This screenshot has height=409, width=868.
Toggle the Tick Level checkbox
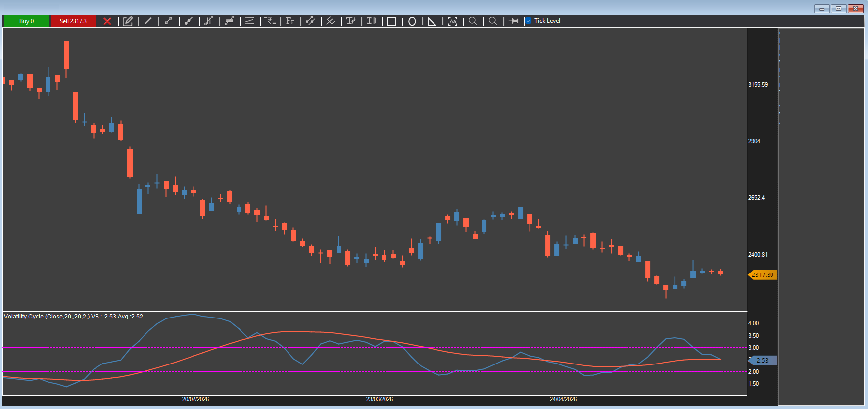[x=529, y=21]
